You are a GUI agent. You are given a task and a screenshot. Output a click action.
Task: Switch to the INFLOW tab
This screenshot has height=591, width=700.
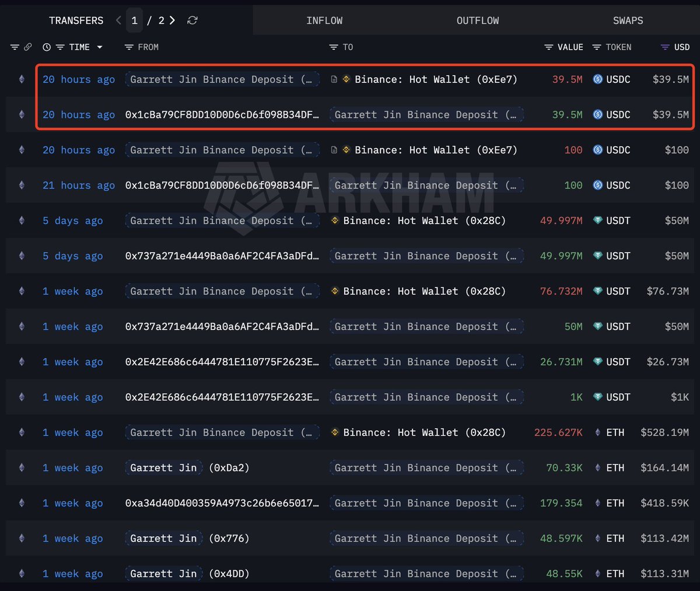pos(324,20)
